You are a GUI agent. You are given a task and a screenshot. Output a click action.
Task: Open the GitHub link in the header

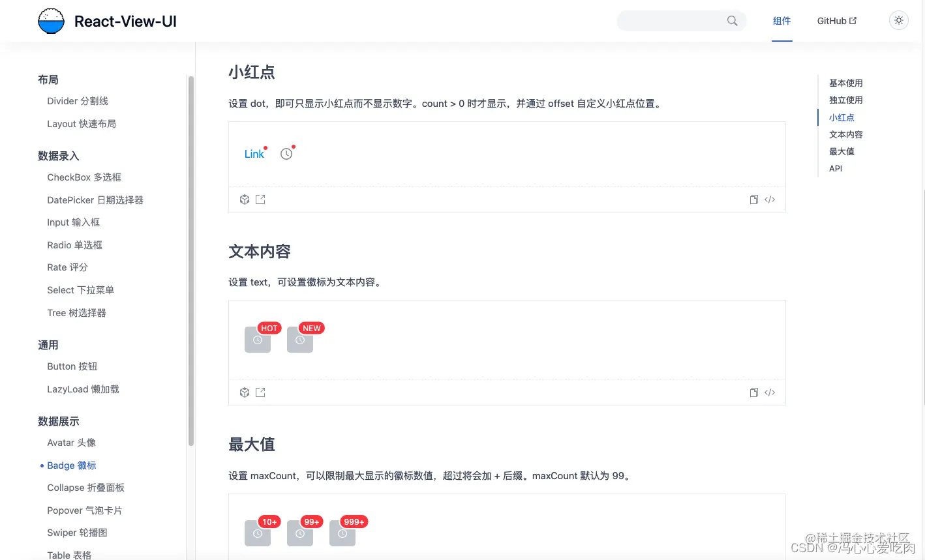tap(836, 20)
